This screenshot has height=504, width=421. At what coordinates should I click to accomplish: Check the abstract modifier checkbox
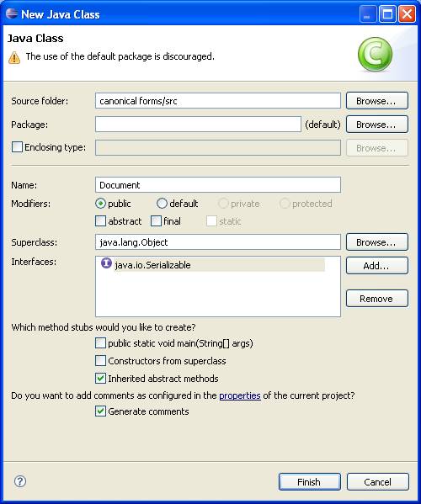pos(101,221)
